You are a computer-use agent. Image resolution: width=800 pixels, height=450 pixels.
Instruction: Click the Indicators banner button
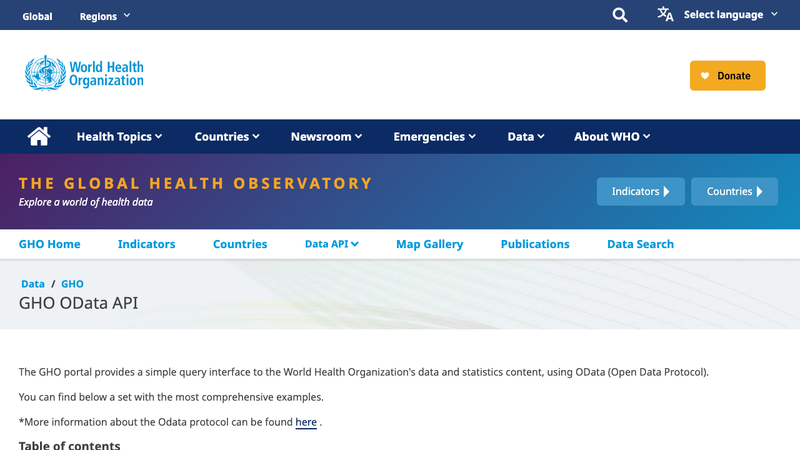[x=641, y=191]
